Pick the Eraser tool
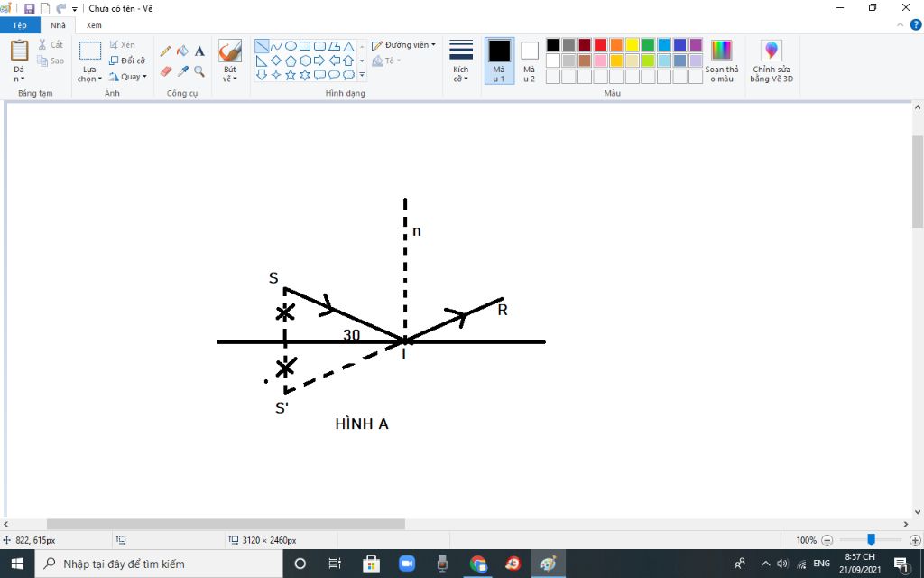 (165, 71)
